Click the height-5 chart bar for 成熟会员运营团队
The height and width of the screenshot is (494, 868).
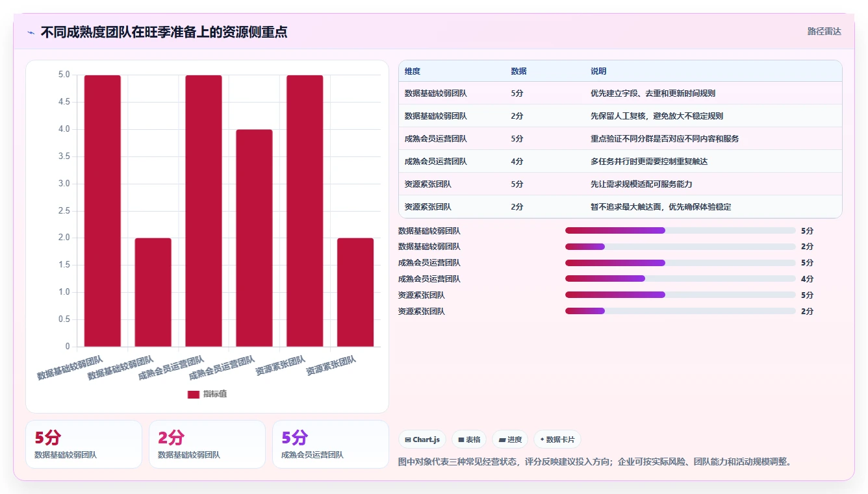point(203,211)
